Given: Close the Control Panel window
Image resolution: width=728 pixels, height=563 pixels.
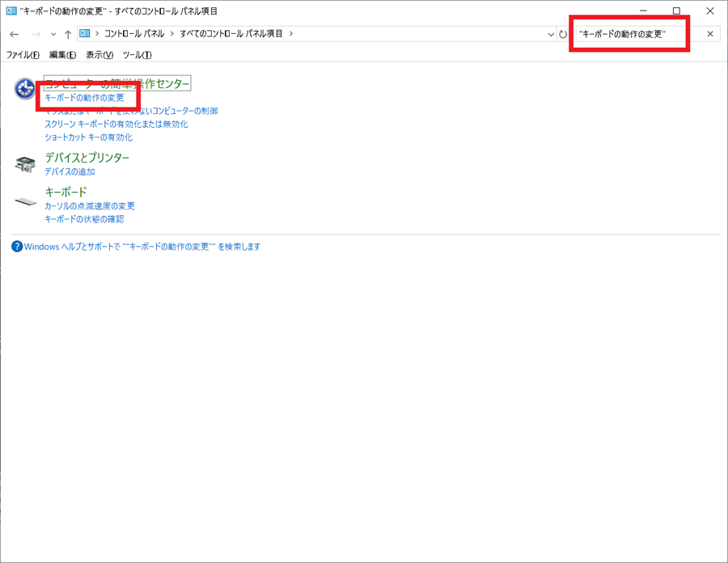Looking at the screenshot, I should click(710, 11).
